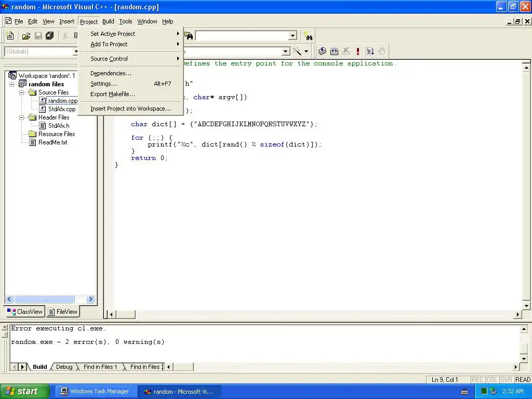Image resolution: width=532 pixels, height=399 pixels.
Task: Click the Cut scissors icon
Action: click(x=65, y=36)
